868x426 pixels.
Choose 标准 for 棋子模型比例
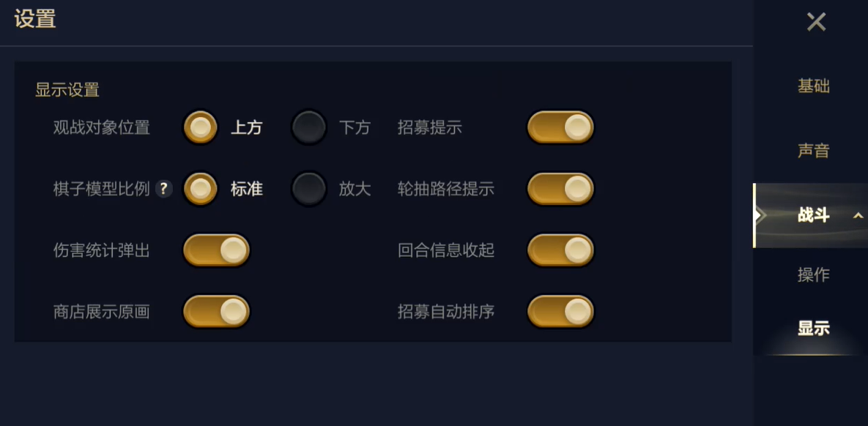[x=200, y=189]
